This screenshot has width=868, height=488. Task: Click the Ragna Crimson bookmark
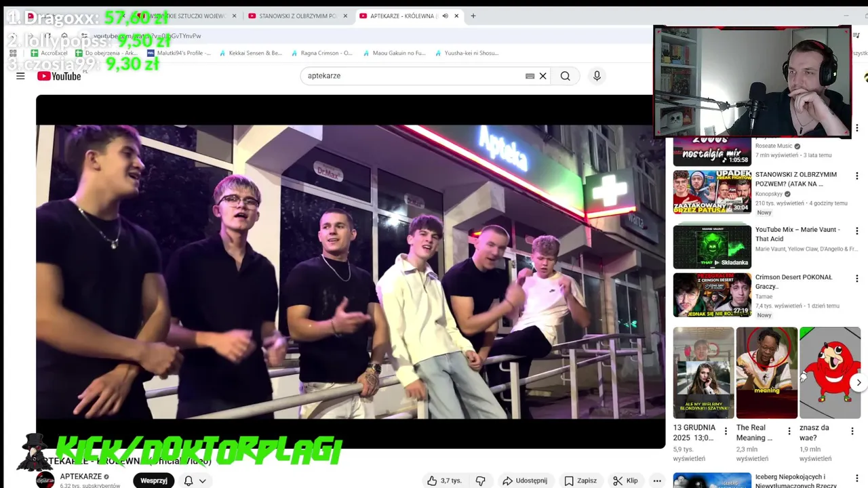pyautogui.click(x=321, y=53)
